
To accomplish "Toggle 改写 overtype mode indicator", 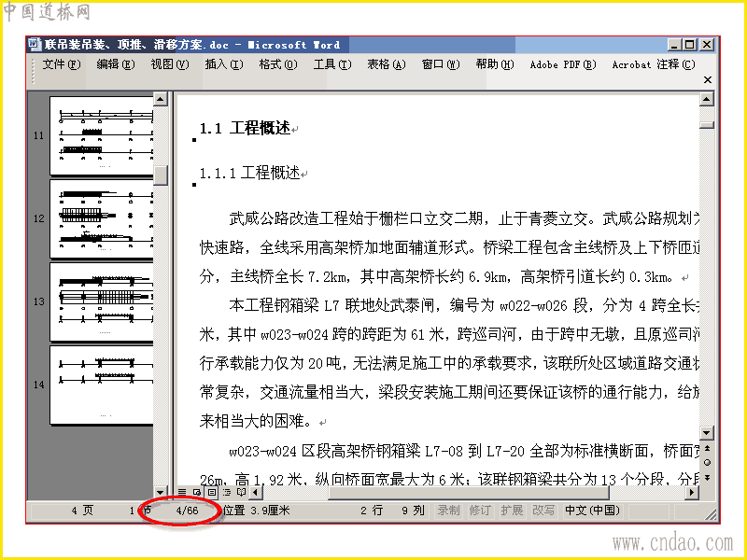I will [x=543, y=511].
